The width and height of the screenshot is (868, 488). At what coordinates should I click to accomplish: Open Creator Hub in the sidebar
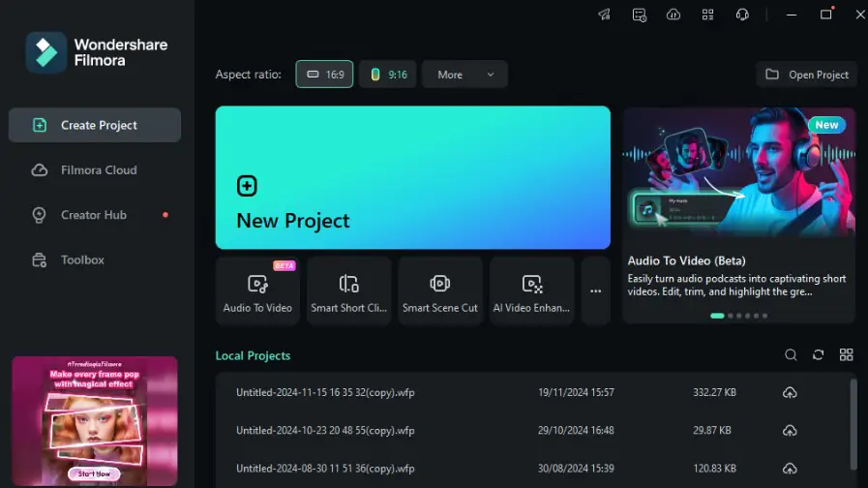click(95, 215)
